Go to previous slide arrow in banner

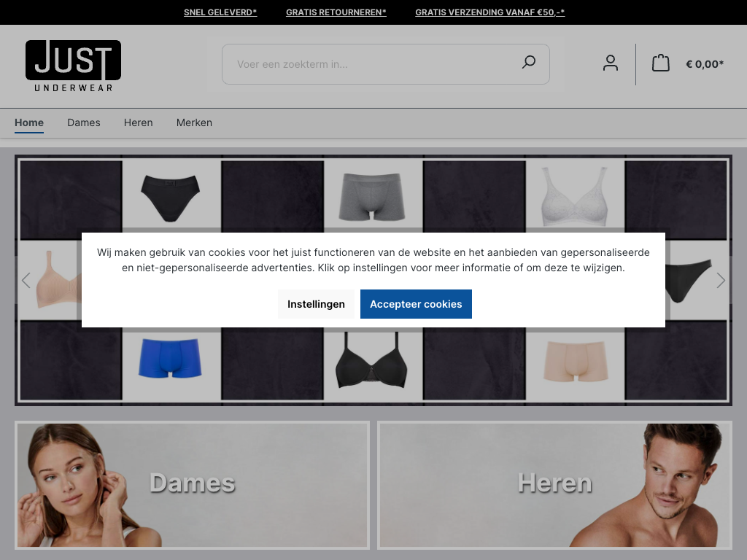point(26,280)
